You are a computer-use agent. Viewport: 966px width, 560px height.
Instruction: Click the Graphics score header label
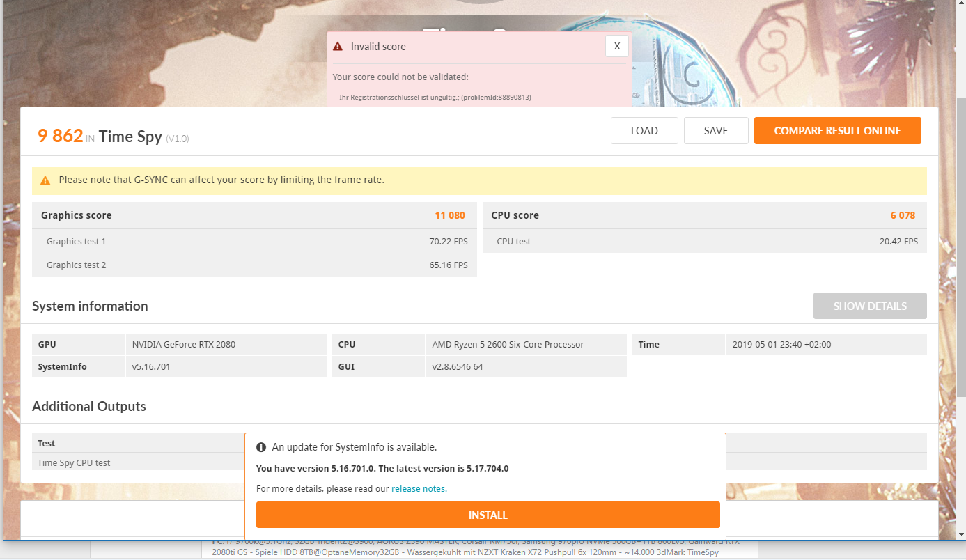[76, 215]
